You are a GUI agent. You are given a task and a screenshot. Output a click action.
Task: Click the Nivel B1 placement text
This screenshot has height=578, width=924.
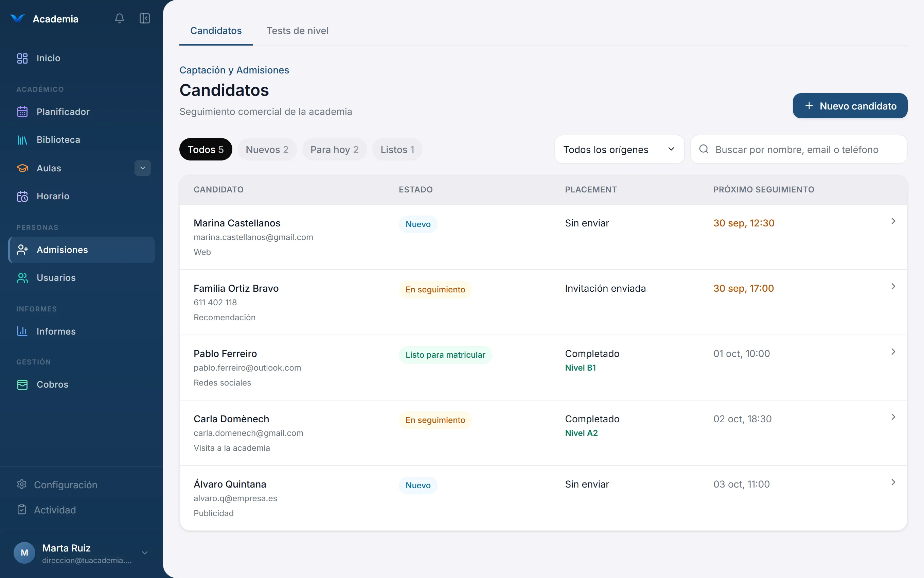[x=580, y=368]
